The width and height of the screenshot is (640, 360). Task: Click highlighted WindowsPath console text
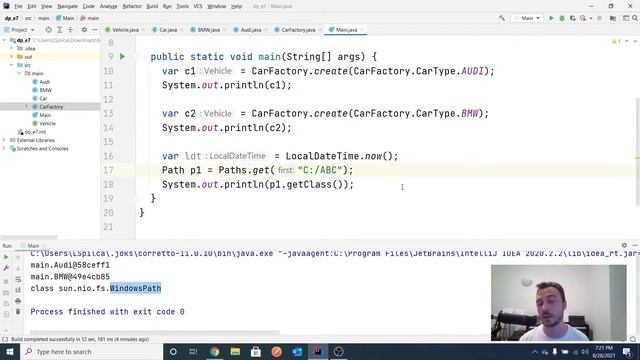coord(136,288)
